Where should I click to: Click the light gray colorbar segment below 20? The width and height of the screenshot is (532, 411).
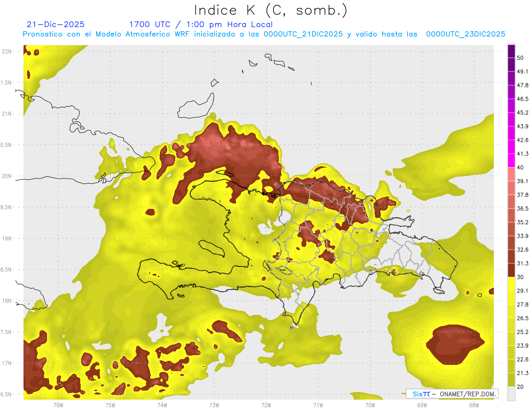(x=511, y=394)
